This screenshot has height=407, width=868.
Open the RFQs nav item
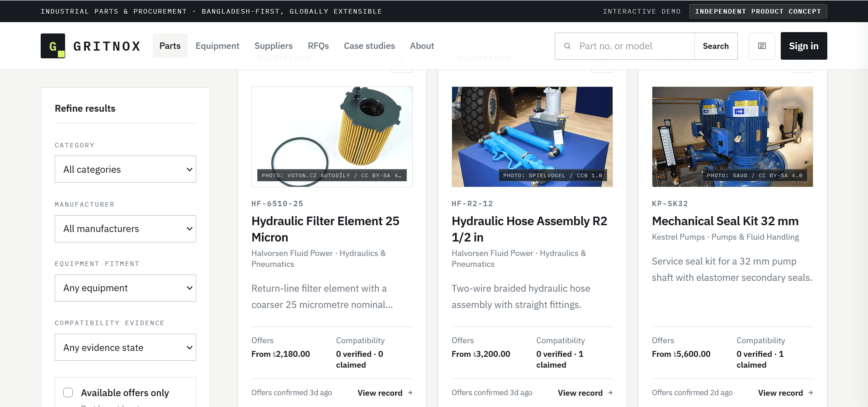[x=318, y=46]
